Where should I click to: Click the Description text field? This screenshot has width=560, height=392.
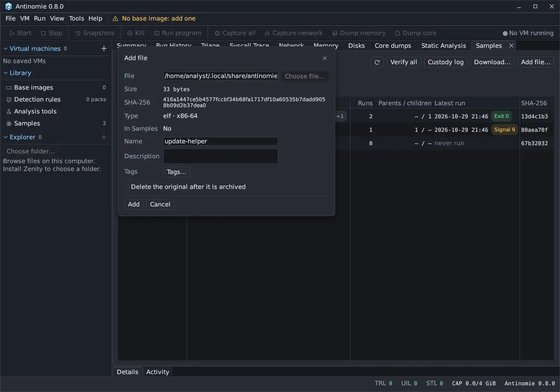pos(221,156)
